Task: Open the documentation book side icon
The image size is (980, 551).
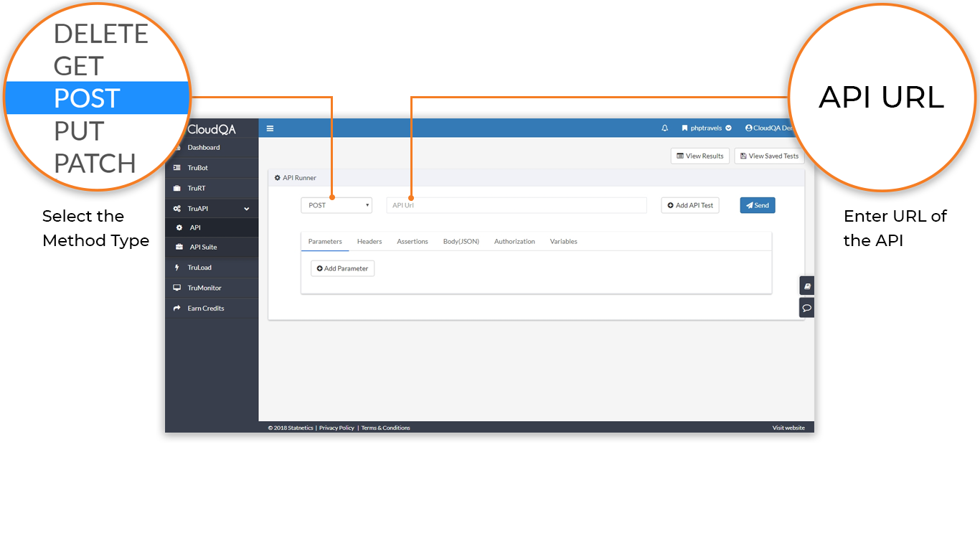Action: [807, 286]
